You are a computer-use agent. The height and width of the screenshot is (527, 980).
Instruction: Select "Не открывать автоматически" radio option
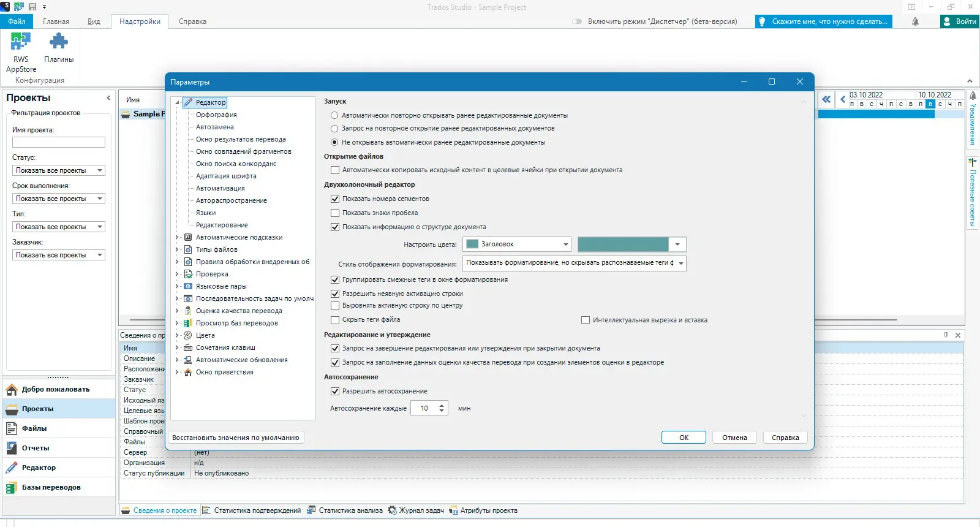pyautogui.click(x=334, y=142)
